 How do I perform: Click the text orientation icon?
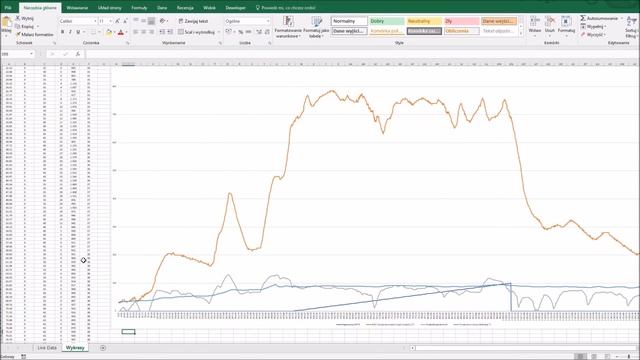pos(163,21)
